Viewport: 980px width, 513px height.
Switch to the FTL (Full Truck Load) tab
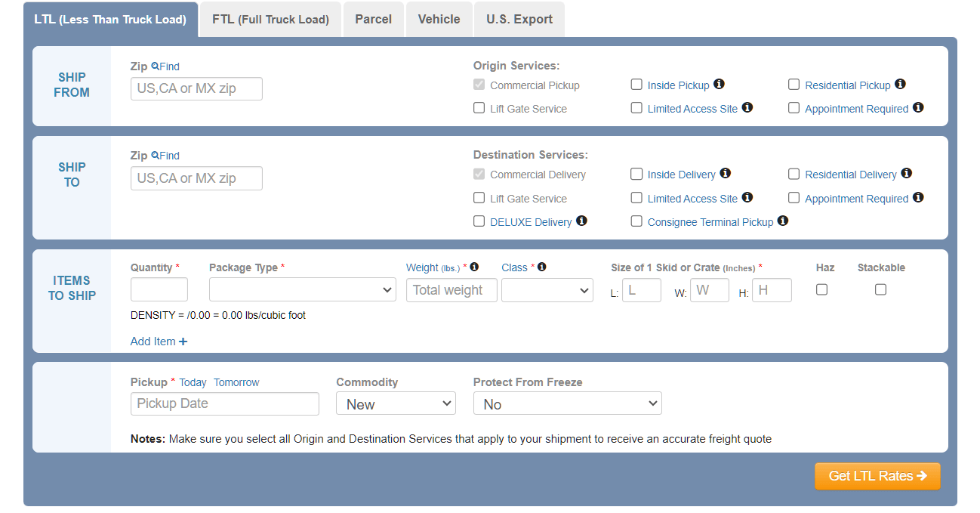tap(270, 19)
